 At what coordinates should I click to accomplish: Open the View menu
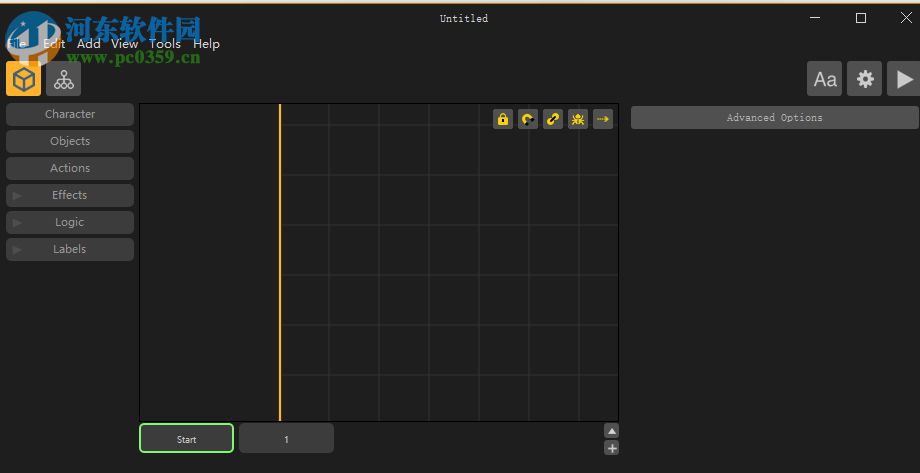(124, 43)
